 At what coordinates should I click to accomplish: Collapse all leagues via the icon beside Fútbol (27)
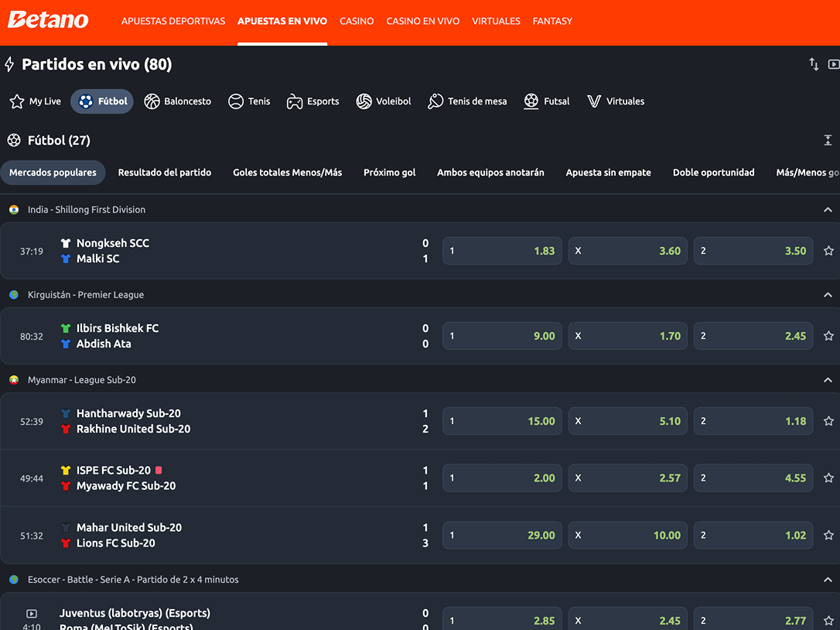click(x=828, y=140)
